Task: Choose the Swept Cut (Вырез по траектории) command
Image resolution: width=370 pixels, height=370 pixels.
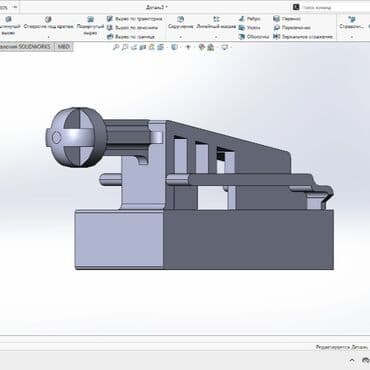Action: tap(135, 19)
